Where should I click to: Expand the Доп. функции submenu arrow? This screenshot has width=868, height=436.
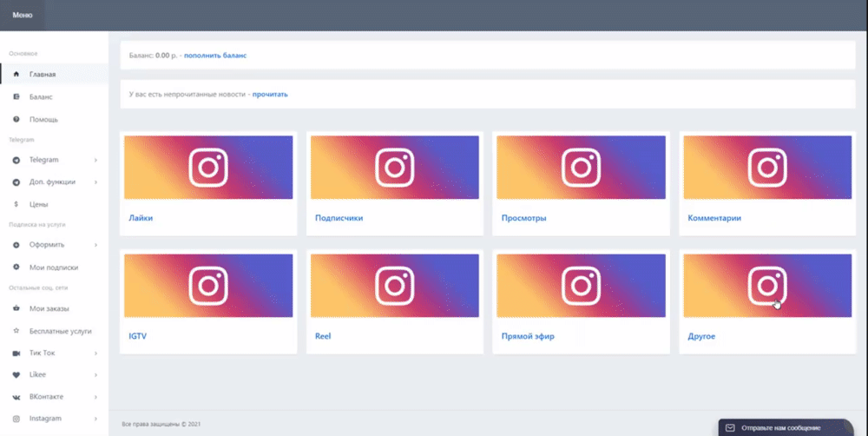[95, 182]
